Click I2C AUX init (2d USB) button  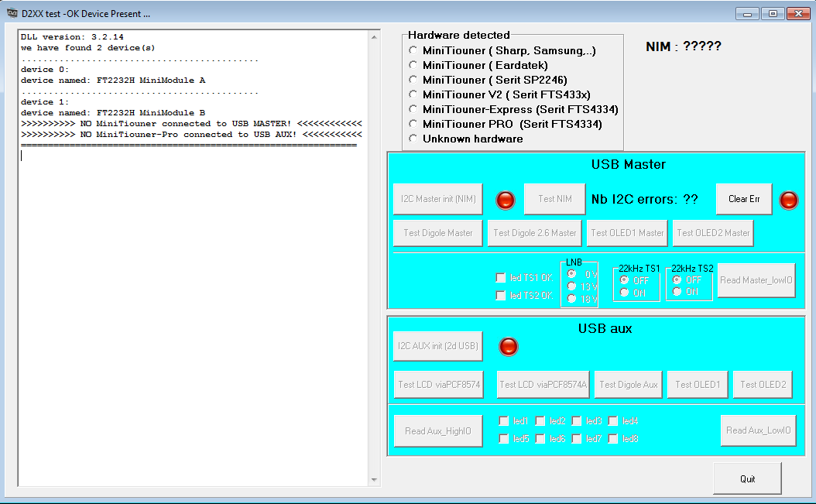coord(437,346)
